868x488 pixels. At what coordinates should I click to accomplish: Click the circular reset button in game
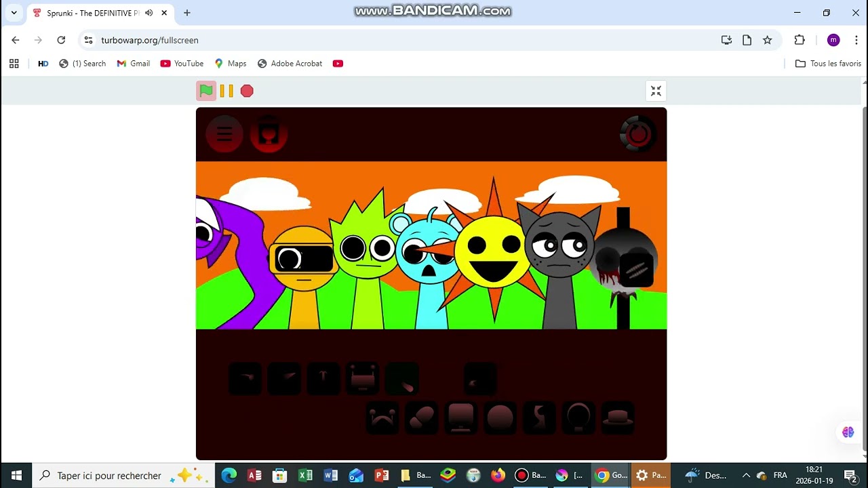(637, 134)
